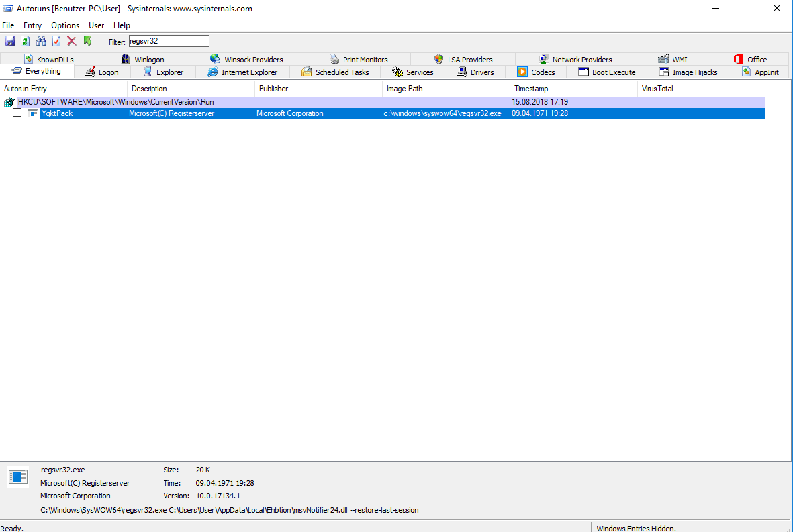
Task: Click the Size 20 K value
Action: (203, 470)
